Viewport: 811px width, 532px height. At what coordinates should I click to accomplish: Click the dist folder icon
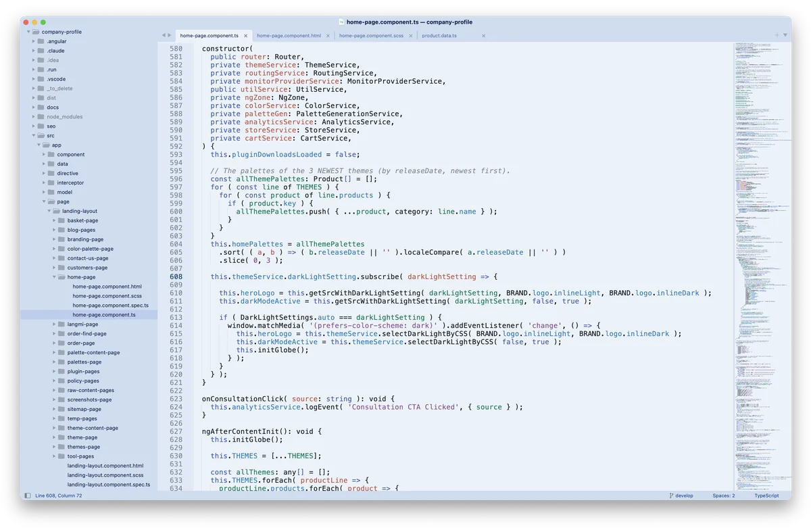[41, 98]
